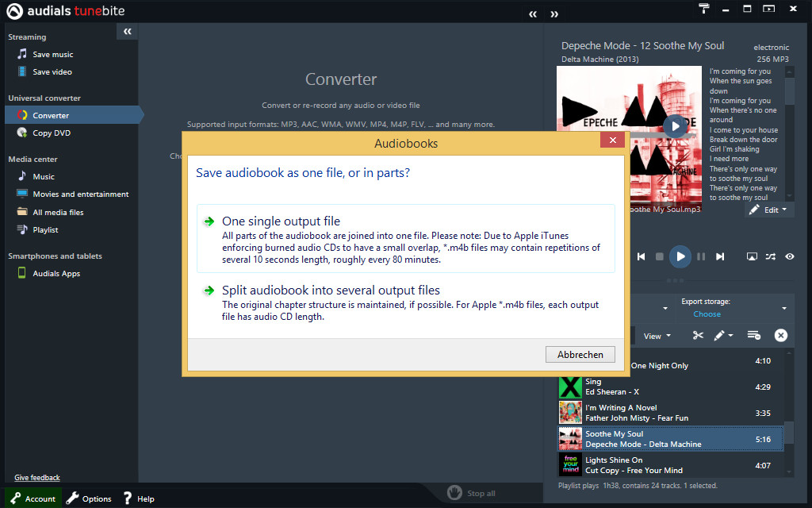The width and height of the screenshot is (812, 508).
Task: Click the Delta Machine (2013) album label
Action: tap(599, 59)
